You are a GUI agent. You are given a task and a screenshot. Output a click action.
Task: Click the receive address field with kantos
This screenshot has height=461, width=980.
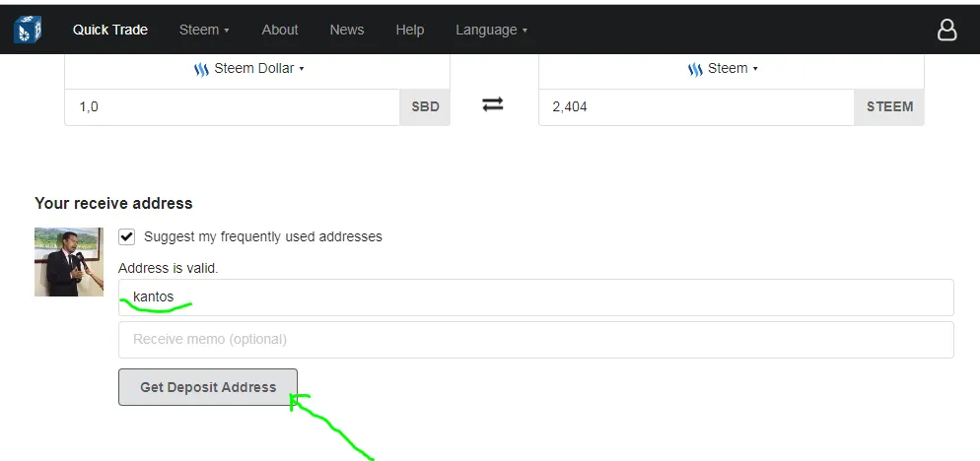pyautogui.click(x=535, y=297)
